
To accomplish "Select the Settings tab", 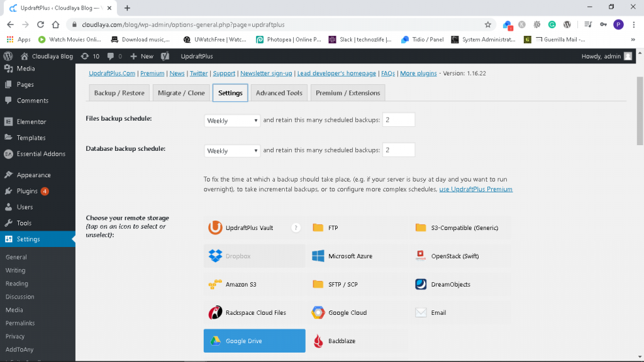I will click(230, 93).
